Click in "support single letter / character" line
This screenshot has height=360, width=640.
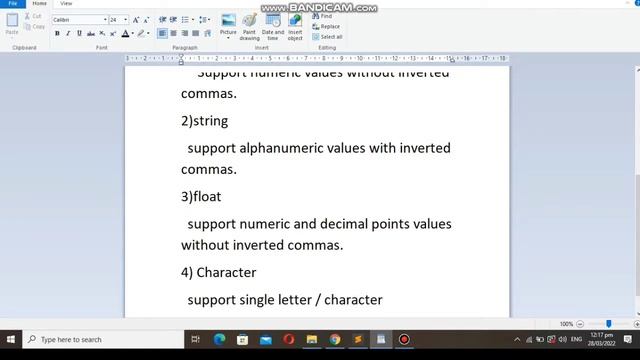tap(285, 300)
